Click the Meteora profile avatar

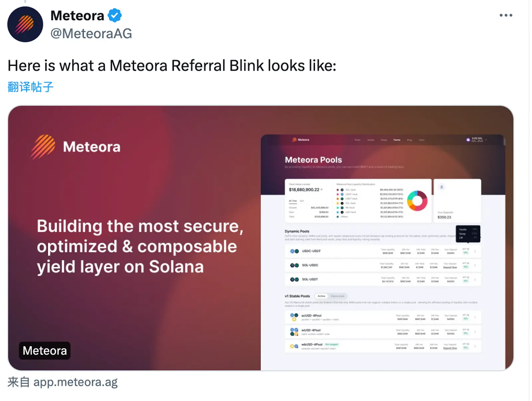[25, 24]
